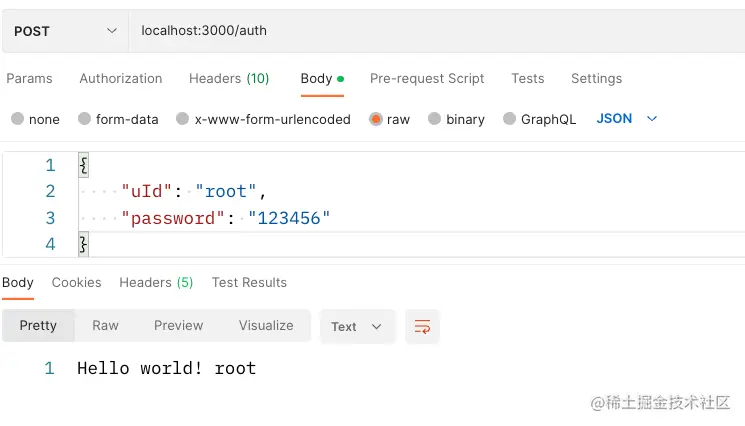Select the form-data radio option
The height and width of the screenshot is (426, 745).
tap(85, 119)
